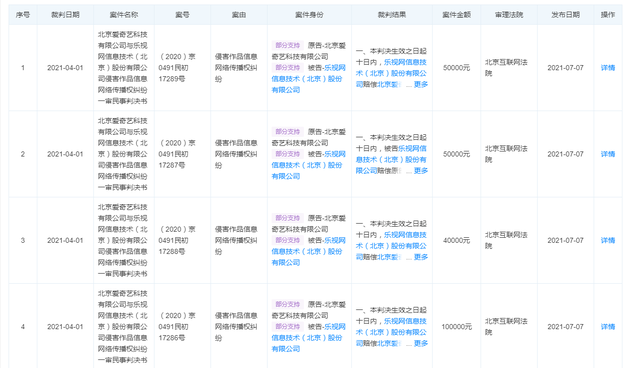The image size is (630, 368).
Task: Select case number (2020)京0491民初17288号
Action: click(177, 241)
